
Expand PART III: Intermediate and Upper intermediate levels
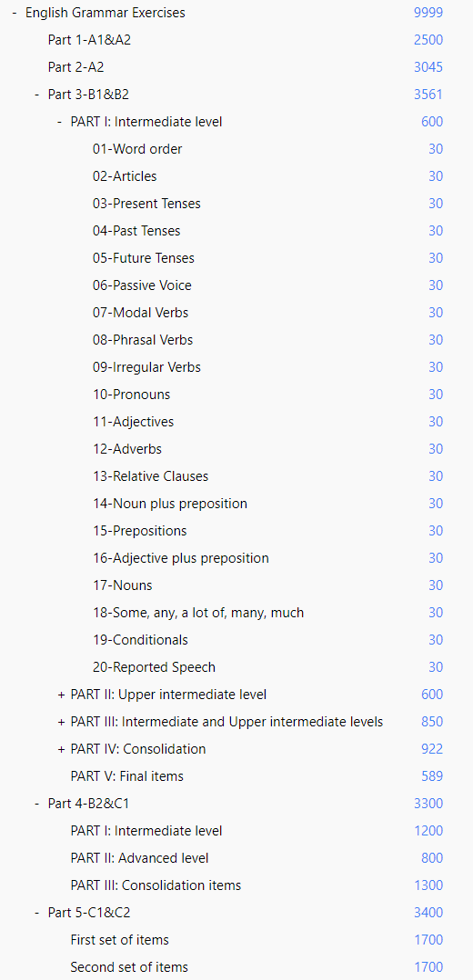click(61, 722)
